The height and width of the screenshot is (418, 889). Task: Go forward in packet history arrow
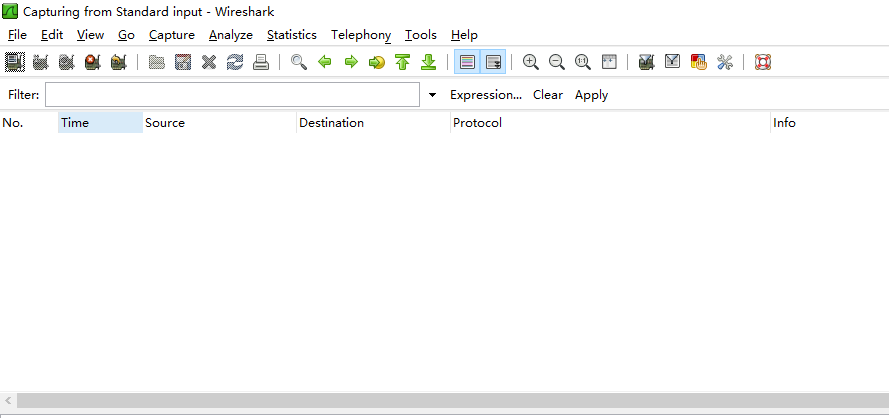coord(351,62)
